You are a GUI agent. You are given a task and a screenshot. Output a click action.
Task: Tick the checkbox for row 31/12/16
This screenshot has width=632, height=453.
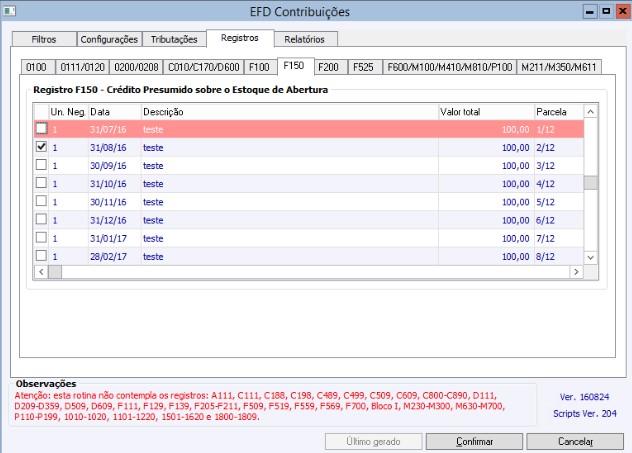[41, 219]
